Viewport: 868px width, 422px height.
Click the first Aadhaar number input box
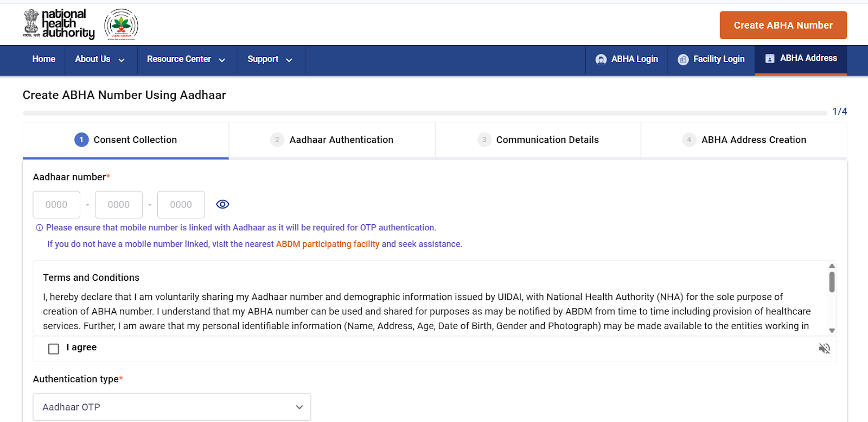(56, 205)
